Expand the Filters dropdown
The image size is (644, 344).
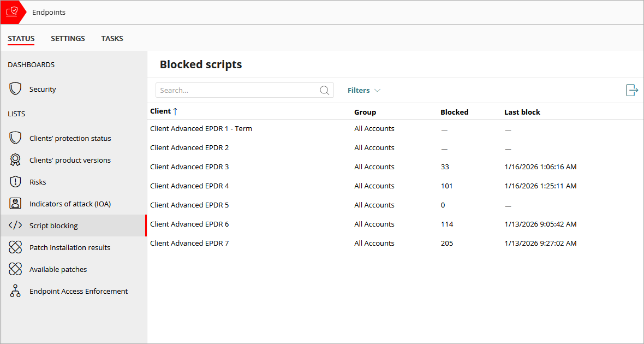tap(363, 90)
